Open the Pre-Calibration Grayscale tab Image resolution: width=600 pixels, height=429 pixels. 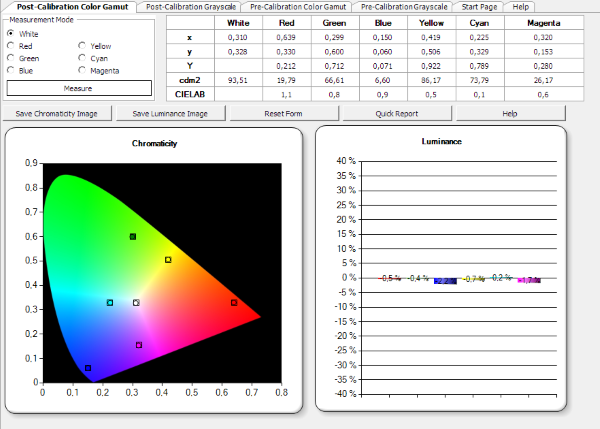point(404,7)
